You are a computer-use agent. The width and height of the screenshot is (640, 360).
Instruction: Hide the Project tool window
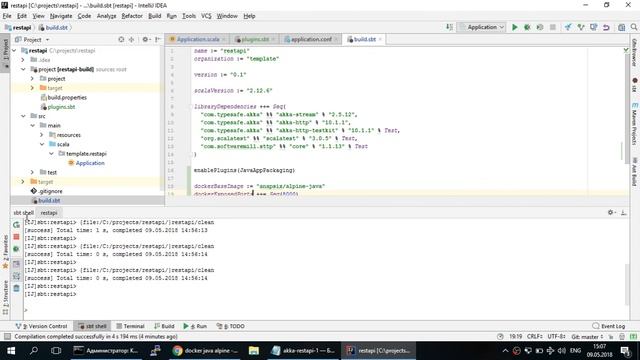158,40
